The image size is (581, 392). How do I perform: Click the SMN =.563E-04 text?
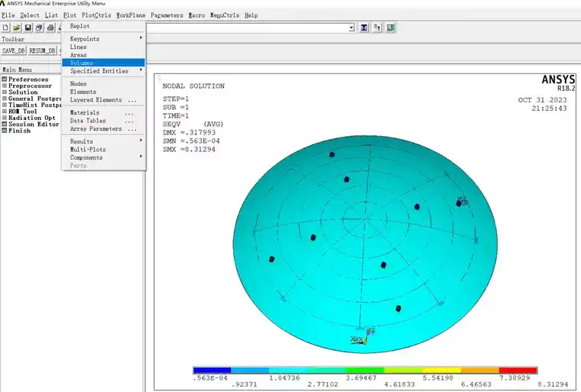[191, 141]
